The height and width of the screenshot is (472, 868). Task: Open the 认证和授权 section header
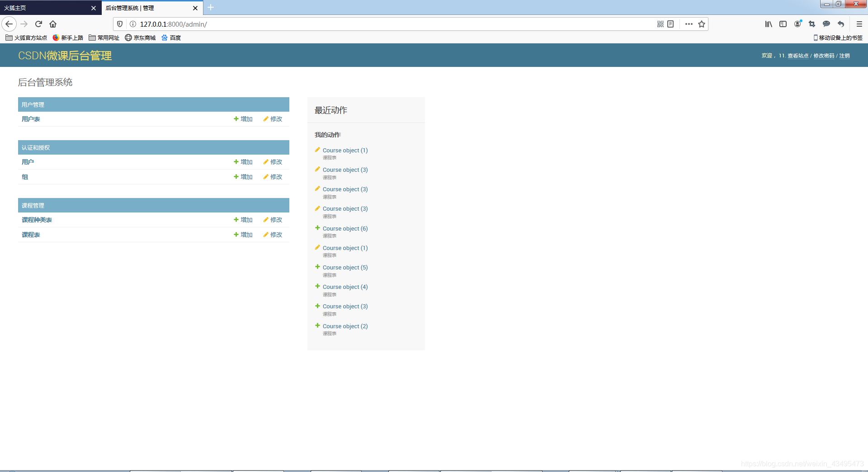click(x=36, y=147)
